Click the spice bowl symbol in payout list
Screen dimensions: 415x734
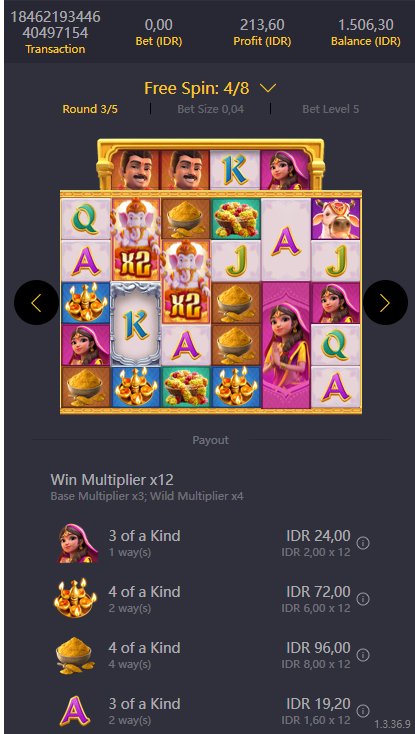tap(75, 655)
